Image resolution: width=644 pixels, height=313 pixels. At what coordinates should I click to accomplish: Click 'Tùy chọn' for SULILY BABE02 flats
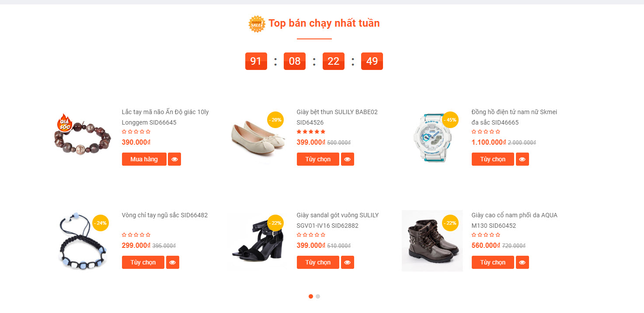pos(318,159)
